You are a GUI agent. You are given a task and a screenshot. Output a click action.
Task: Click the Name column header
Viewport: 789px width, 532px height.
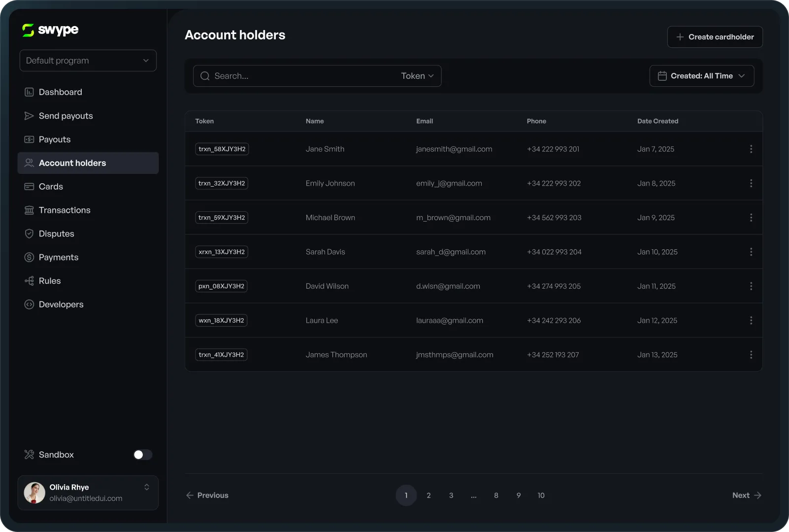click(x=315, y=121)
